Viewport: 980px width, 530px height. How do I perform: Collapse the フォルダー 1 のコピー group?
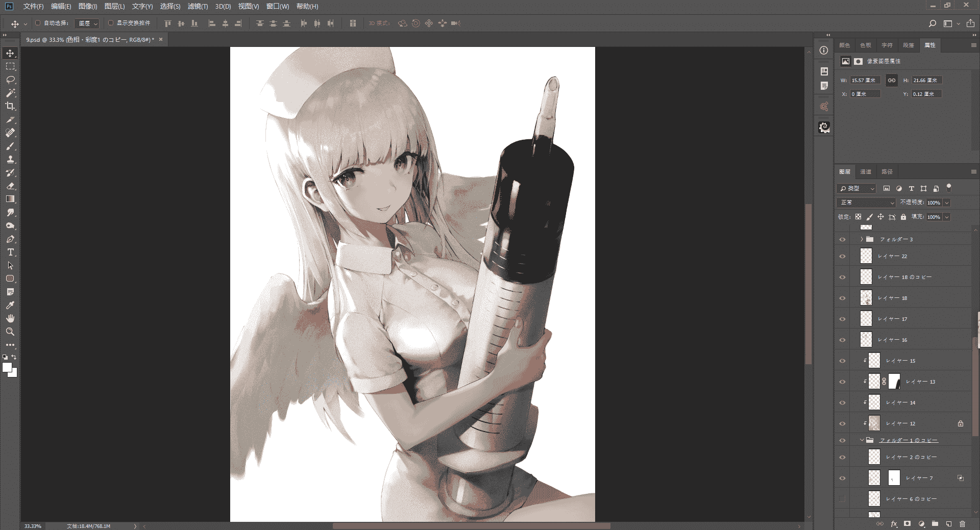click(x=862, y=440)
